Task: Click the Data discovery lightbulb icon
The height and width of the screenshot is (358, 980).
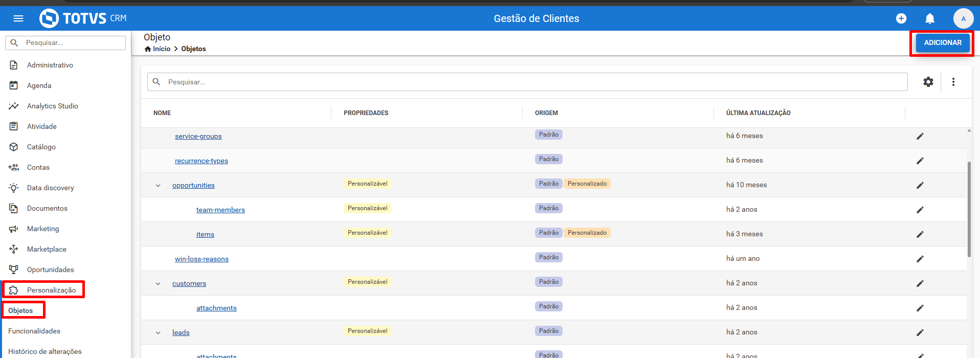Action: [14, 188]
